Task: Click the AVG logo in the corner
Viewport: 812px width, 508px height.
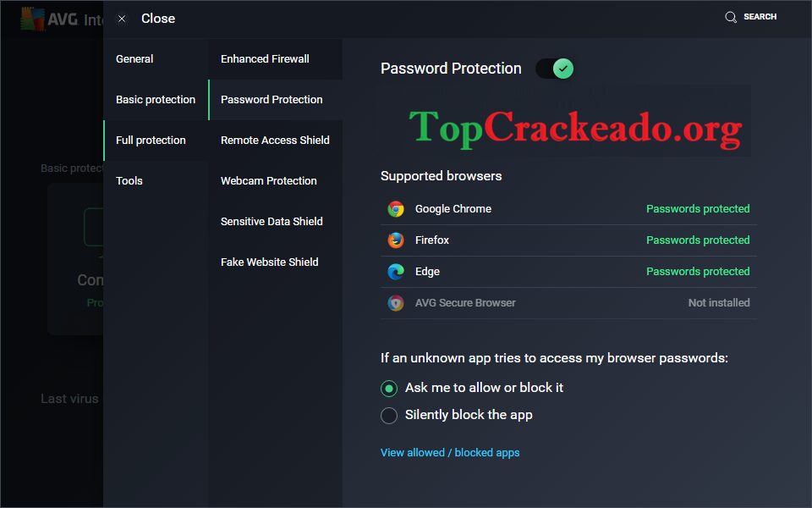Action: pyautogui.click(x=30, y=16)
